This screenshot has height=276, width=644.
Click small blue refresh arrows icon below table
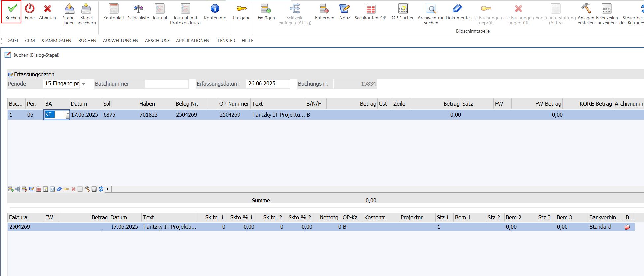coord(101,189)
